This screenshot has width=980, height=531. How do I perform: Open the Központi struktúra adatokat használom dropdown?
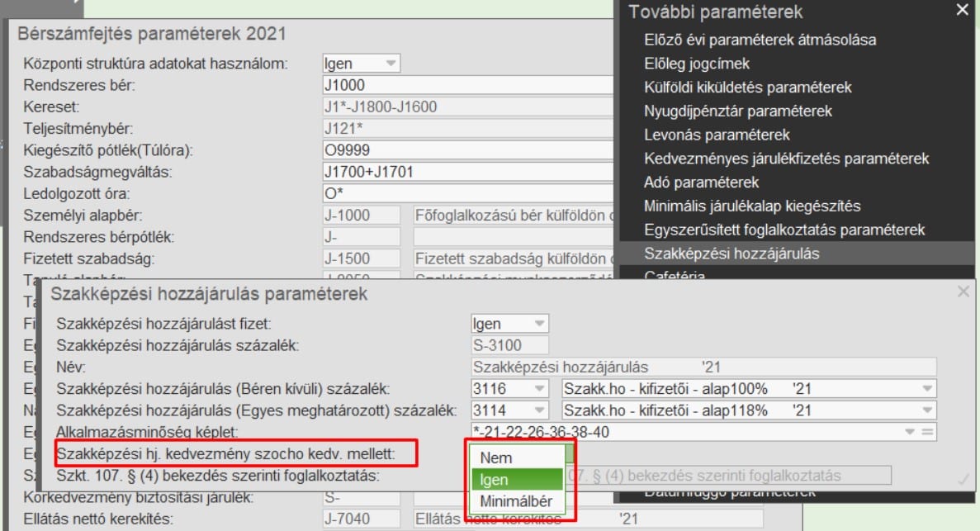(390, 64)
